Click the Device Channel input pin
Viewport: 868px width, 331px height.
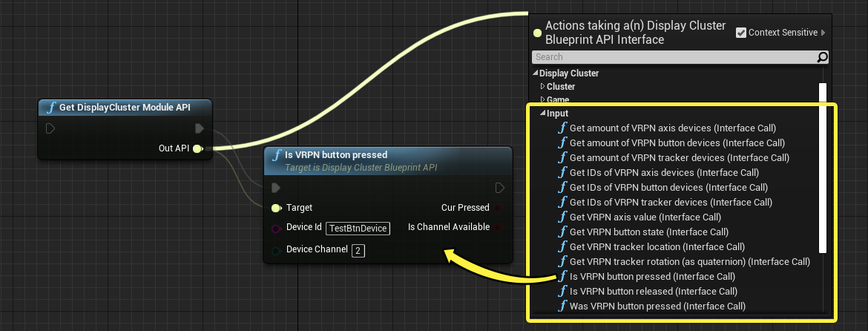pyautogui.click(x=277, y=251)
